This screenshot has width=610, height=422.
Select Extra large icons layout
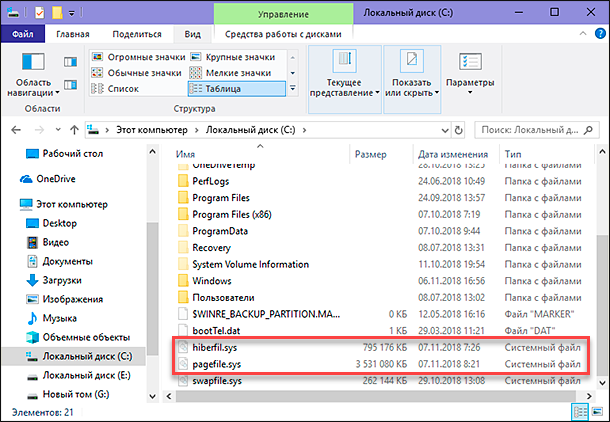(x=138, y=57)
